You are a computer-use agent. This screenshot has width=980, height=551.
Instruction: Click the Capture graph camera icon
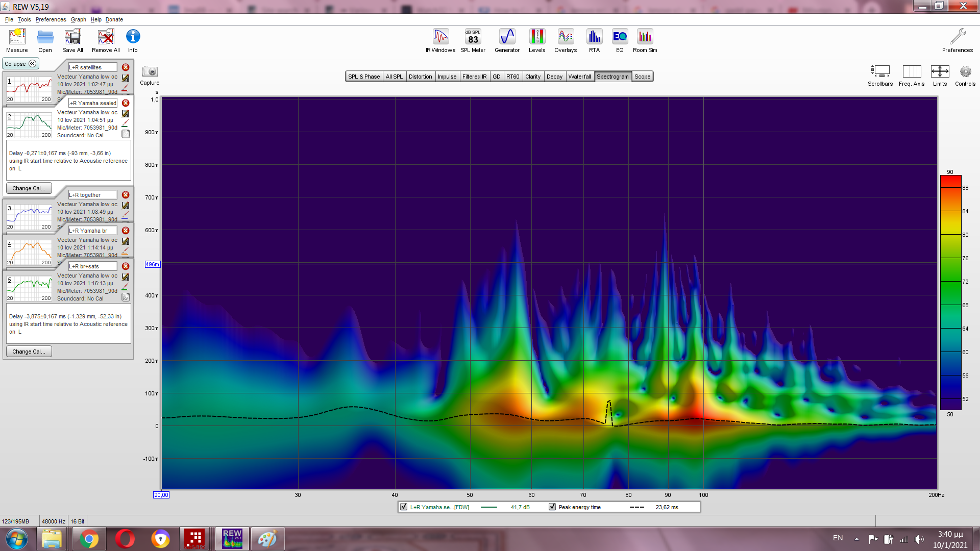(150, 72)
